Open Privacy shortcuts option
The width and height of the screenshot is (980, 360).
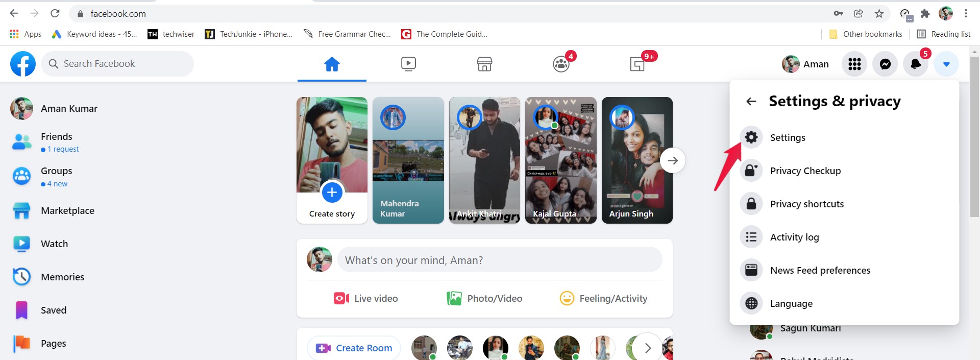pyautogui.click(x=844, y=204)
